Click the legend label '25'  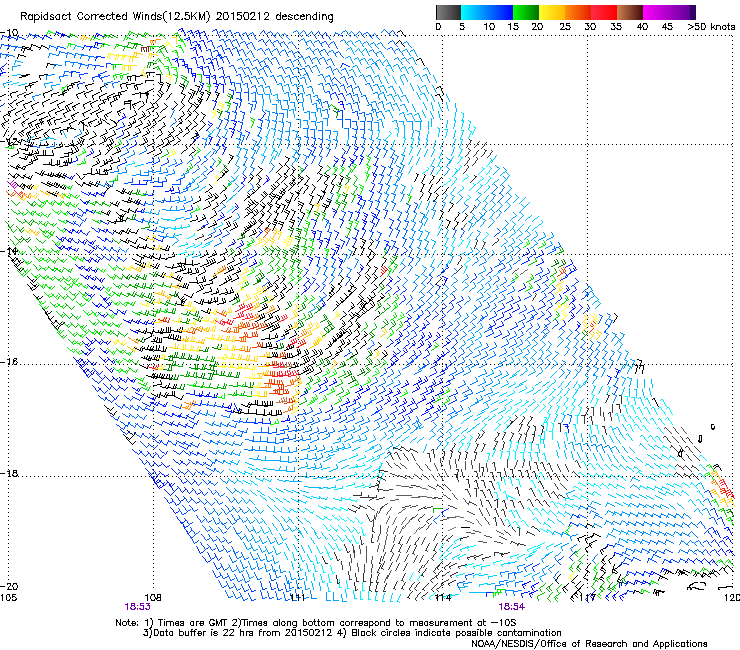(565, 27)
